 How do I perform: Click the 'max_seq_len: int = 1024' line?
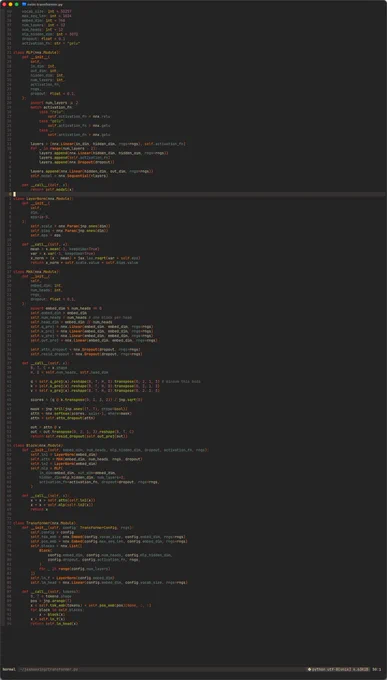tap(47, 16)
